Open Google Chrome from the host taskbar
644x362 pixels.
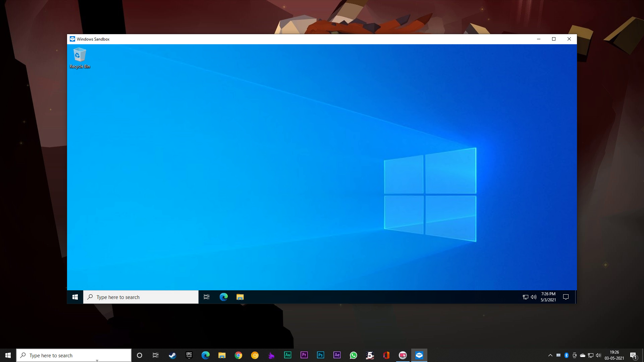[x=238, y=355]
